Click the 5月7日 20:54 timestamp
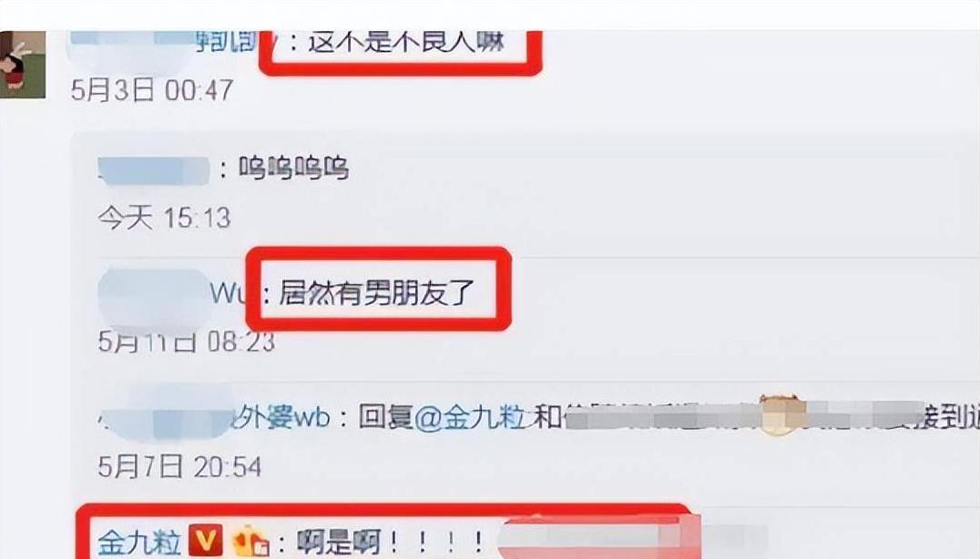The image size is (980, 559). click(179, 466)
